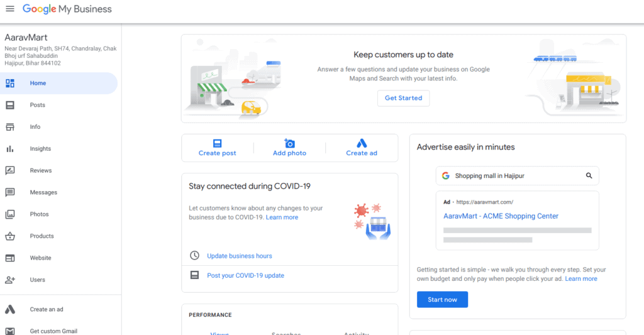Select the Home dashboard icon in sidebar

pos(10,84)
